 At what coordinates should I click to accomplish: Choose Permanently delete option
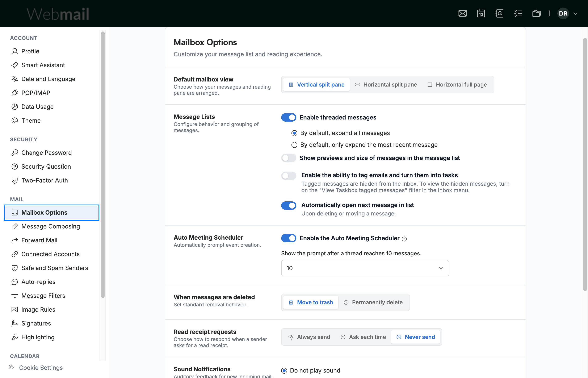[373, 302]
